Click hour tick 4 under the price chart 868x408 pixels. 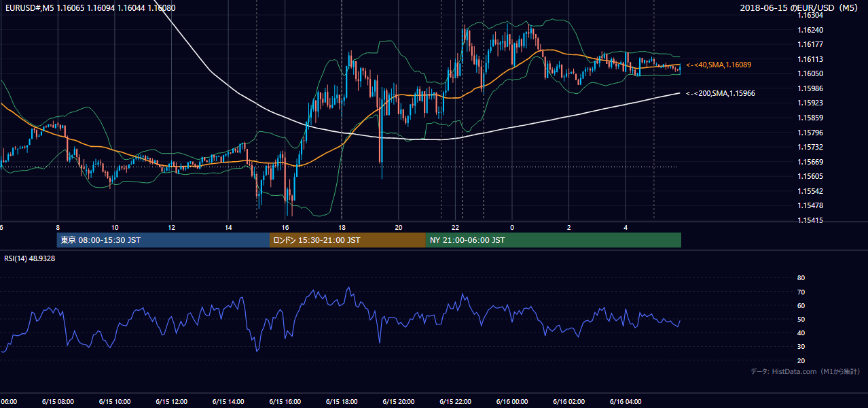[x=626, y=228]
